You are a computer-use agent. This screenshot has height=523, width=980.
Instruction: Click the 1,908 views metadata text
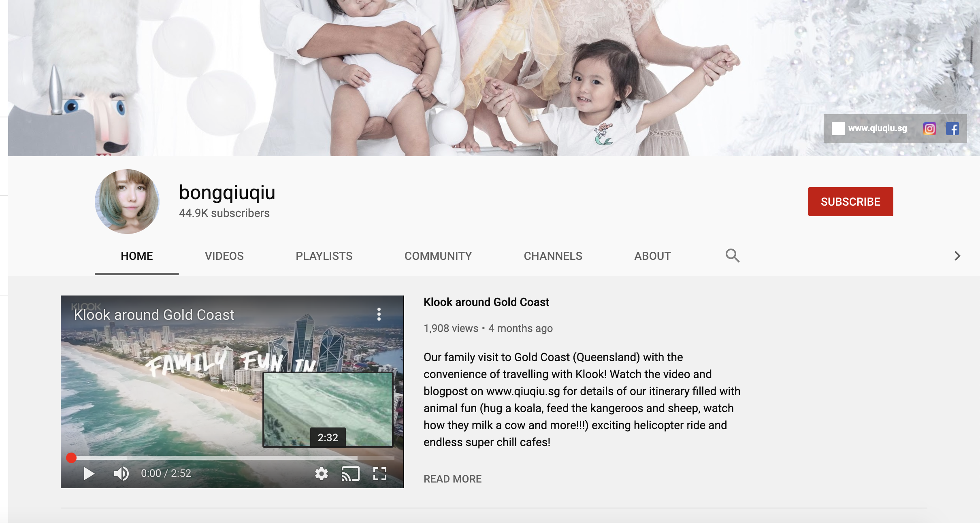[x=451, y=328]
